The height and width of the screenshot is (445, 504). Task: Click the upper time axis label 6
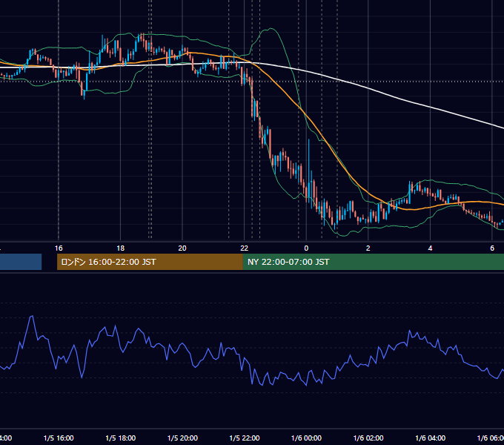tap(492, 248)
